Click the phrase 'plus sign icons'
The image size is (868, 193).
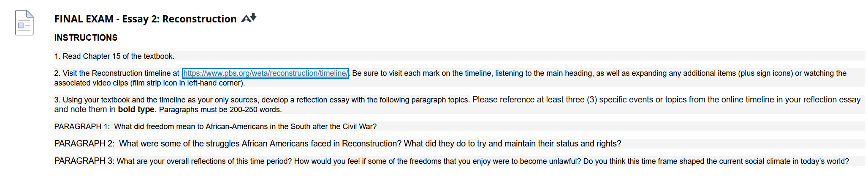[765, 73]
